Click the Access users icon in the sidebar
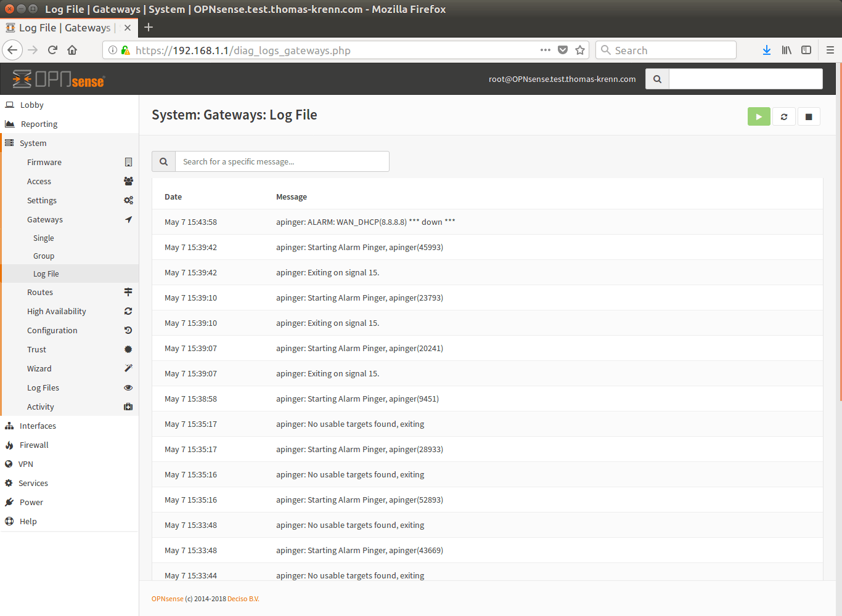 (x=128, y=181)
